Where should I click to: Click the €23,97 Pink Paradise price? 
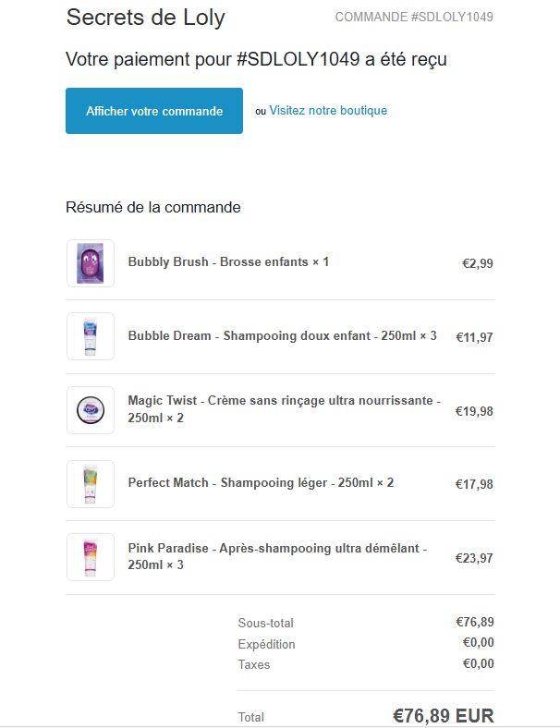pos(474,558)
